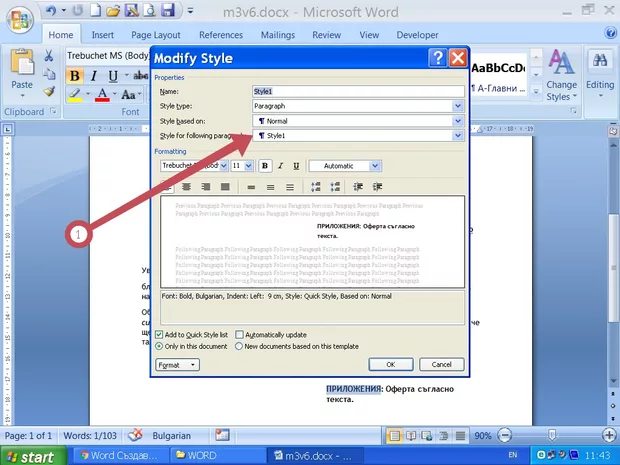Click the ribbon Underline U button
The image size is (620, 465).
(113, 76)
